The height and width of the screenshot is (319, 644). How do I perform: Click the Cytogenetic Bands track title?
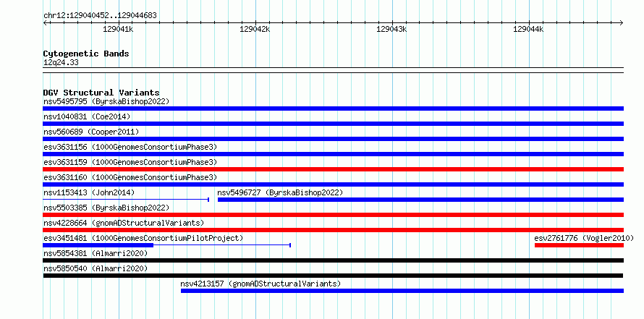(x=86, y=54)
